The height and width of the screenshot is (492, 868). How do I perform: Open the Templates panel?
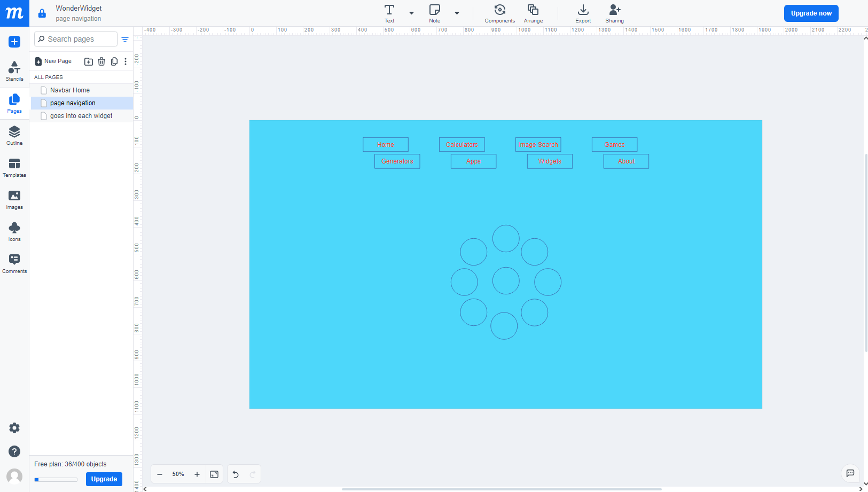[14, 167]
